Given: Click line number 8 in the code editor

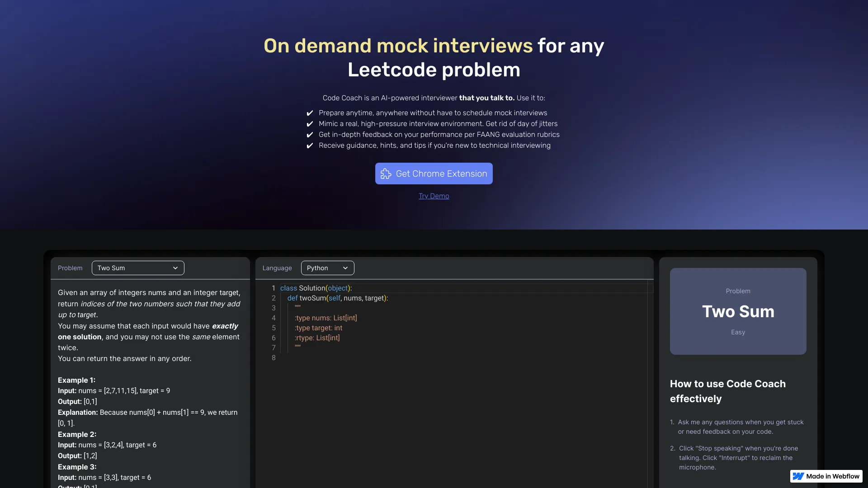Looking at the screenshot, I should click(274, 357).
